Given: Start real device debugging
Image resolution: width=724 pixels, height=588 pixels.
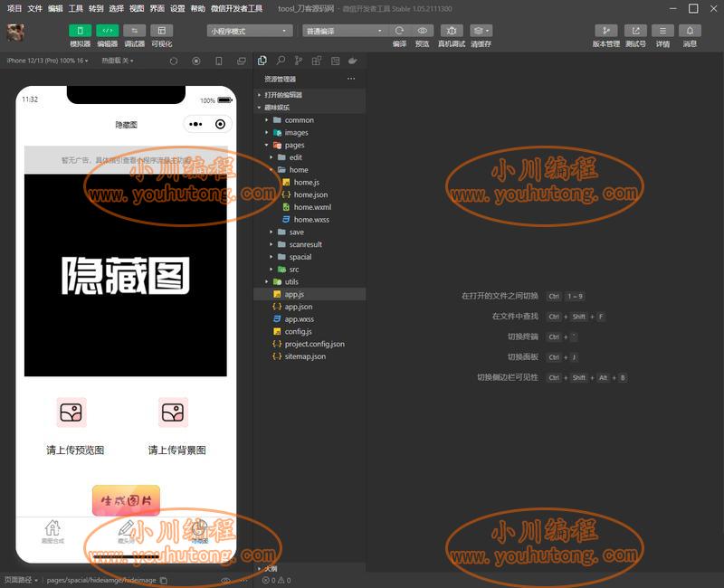Looking at the screenshot, I should click(x=452, y=31).
